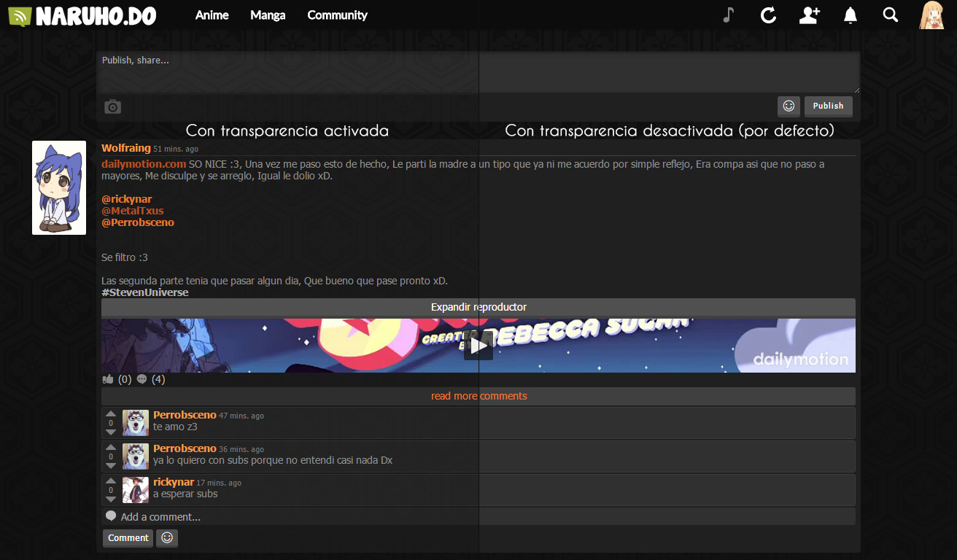Click the Publish button
This screenshot has width=957, height=560.
(829, 106)
